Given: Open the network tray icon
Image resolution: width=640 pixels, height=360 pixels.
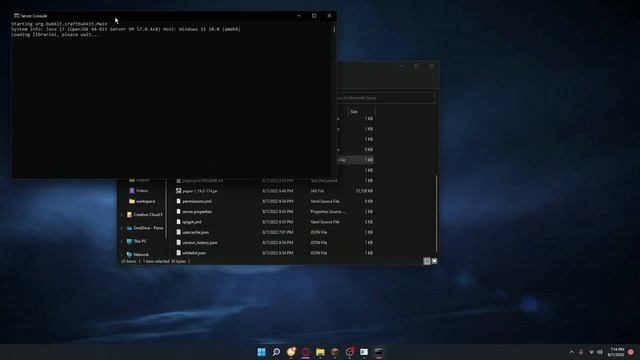Looking at the screenshot, I should [591, 352].
